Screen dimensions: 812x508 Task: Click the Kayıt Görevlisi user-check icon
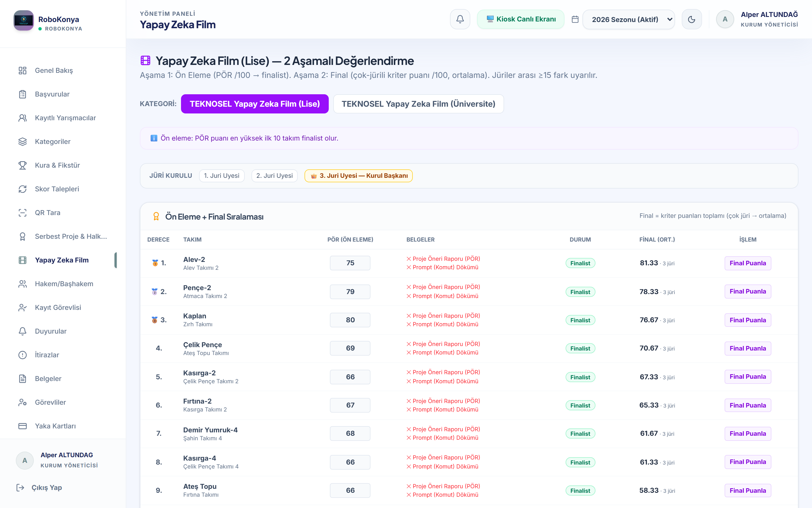point(23,308)
